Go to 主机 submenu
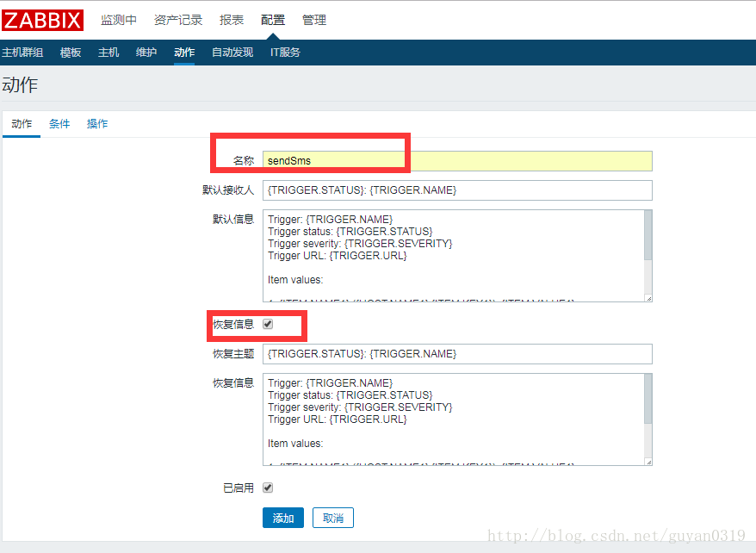756x553 pixels. pyautogui.click(x=108, y=52)
